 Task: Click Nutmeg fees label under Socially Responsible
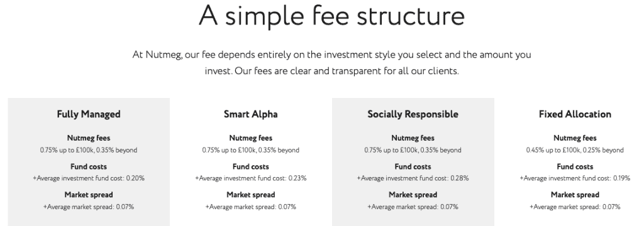click(413, 138)
